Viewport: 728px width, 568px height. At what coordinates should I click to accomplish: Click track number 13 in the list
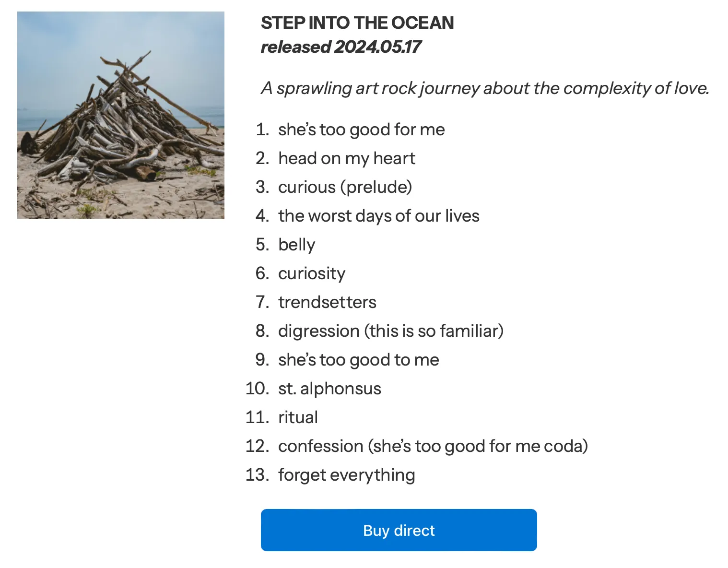[x=257, y=475]
